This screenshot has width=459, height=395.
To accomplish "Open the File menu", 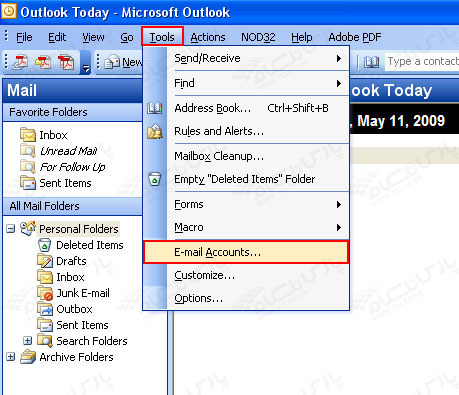I will coord(24,37).
